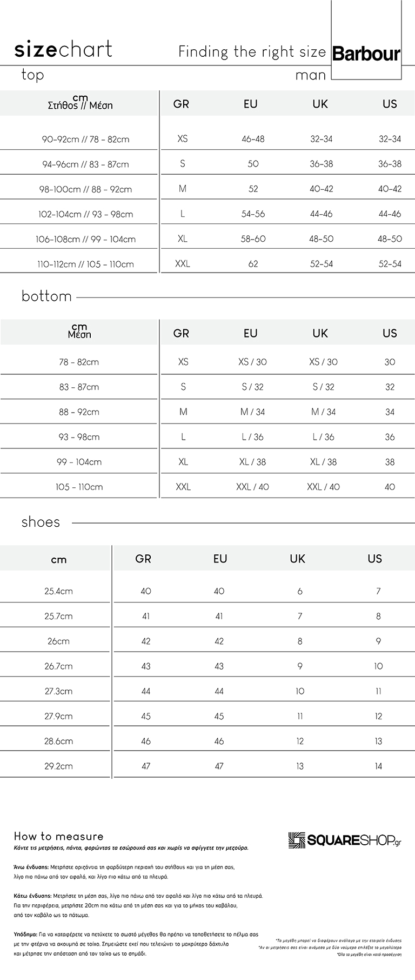The height and width of the screenshot is (980, 415).
Task: Select the top section heading
Action: pos(32,75)
